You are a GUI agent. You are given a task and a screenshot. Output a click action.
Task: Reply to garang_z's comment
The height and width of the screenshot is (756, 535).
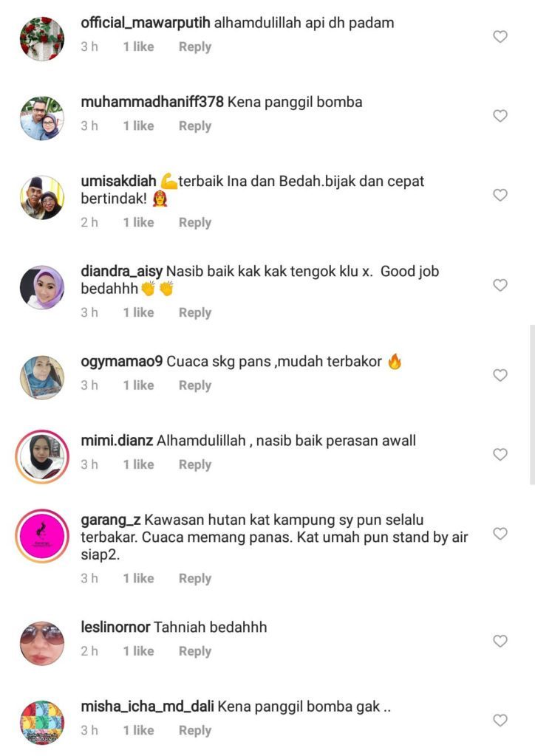195,578
